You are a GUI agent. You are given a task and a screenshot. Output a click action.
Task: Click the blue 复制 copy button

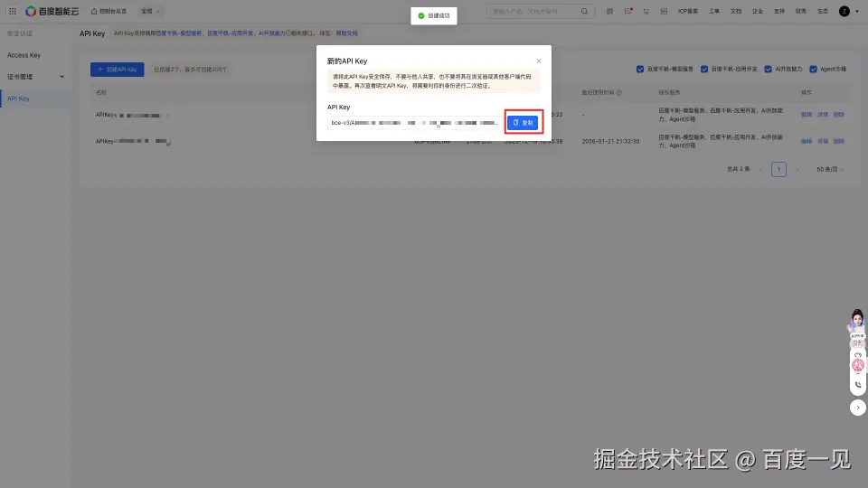(523, 123)
